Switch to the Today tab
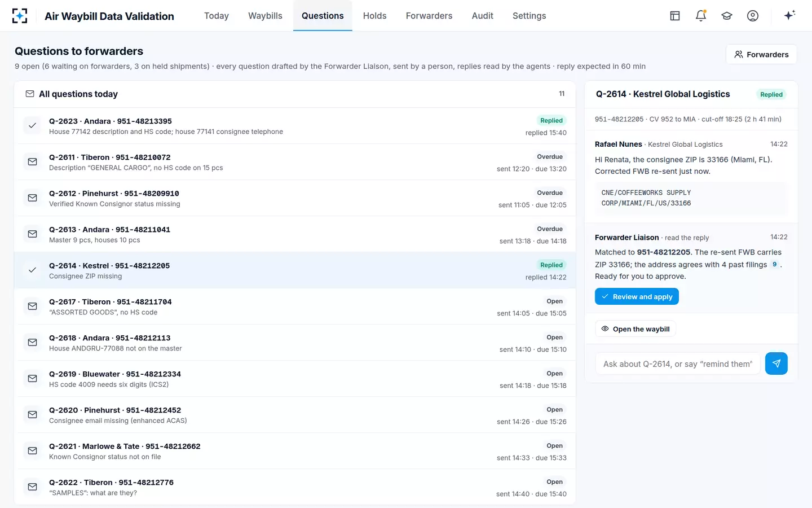This screenshot has width=812, height=508. tap(217, 16)
